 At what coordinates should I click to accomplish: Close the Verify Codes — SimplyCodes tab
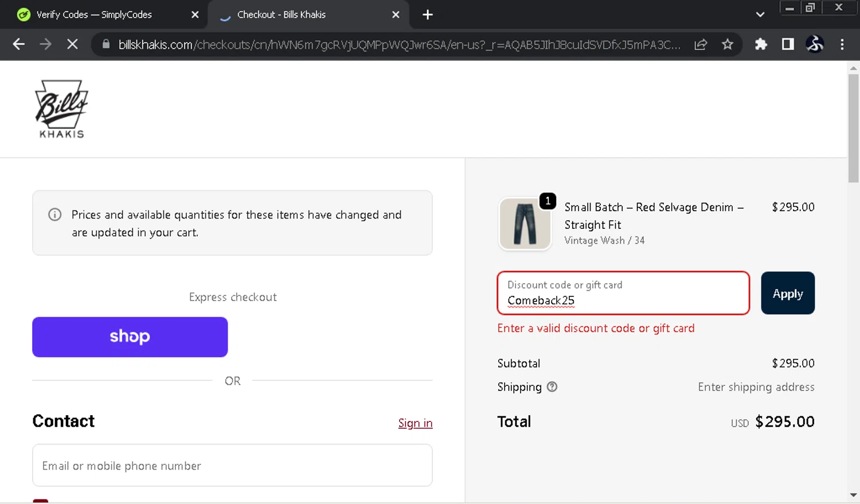pos(195,15)
